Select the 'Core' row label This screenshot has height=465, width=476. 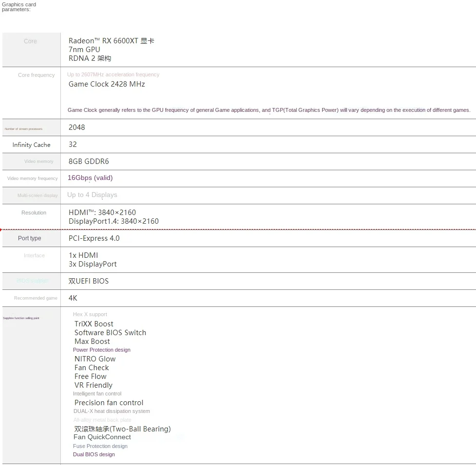point(30,41)
